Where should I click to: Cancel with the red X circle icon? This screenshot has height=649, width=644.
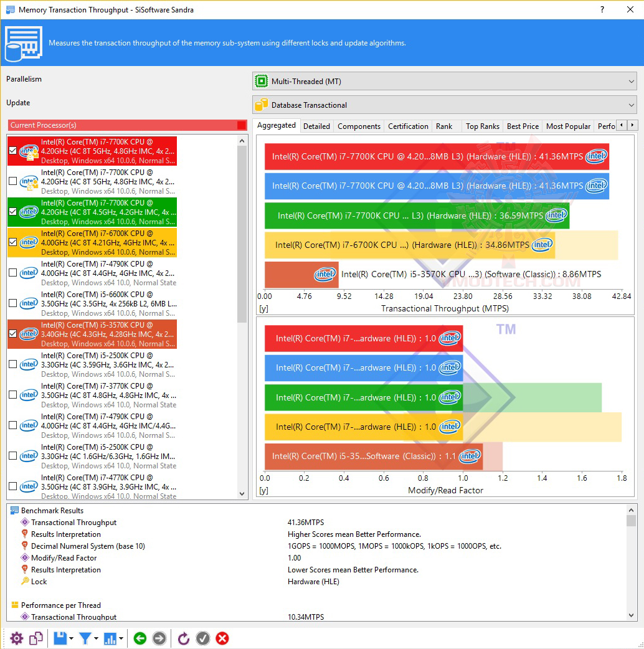[x=222, y=638]
